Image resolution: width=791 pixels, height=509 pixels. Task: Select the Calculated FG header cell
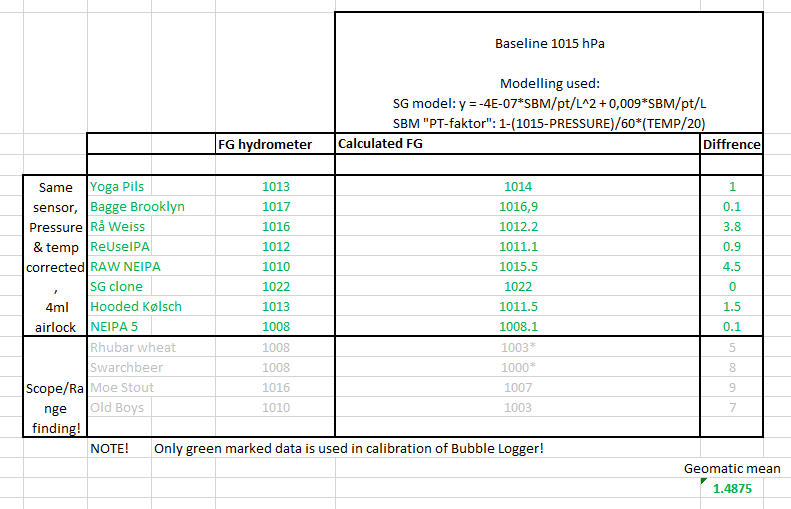tap(381, 144)
